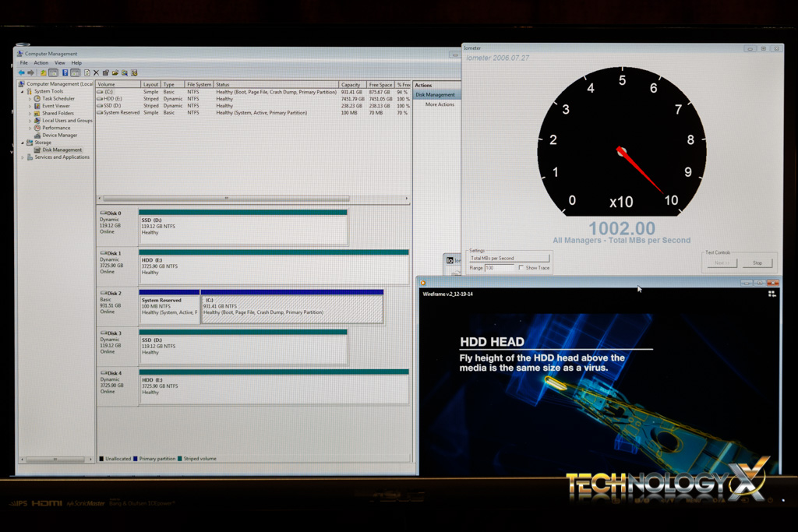The width and height of the screenshot is (798, 532).
Task: Click the Back arrow toolbar icon
Action: 22,72
